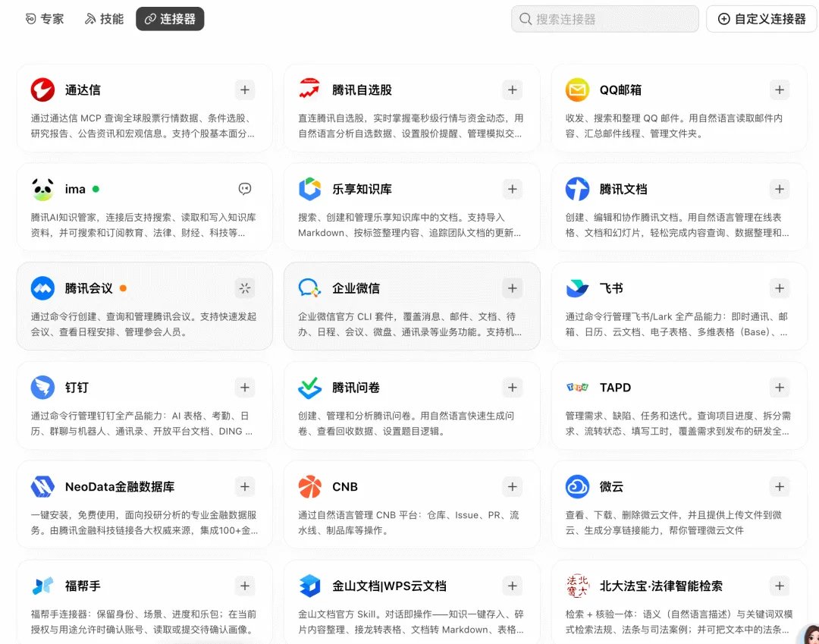
Task: Click the 微云 cloud logo icon
Action: click(x=577, y=487)
